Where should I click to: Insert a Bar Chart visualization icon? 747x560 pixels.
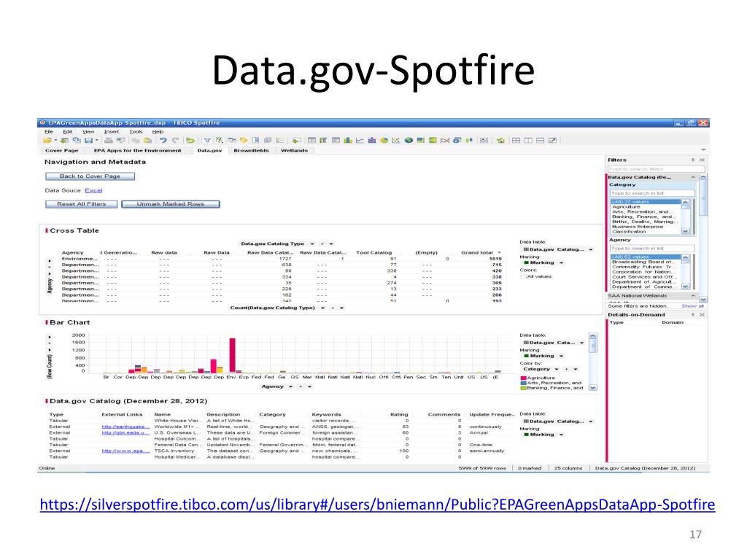(348, 141)
